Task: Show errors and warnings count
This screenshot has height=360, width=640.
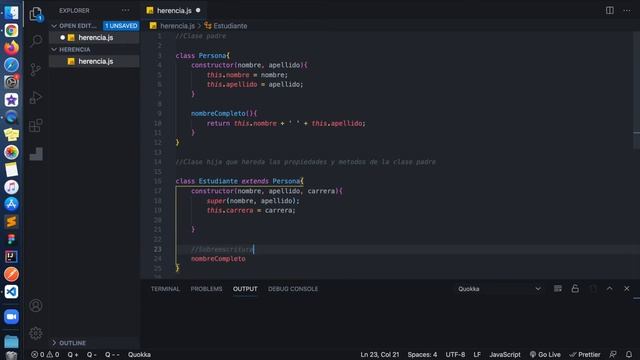Action: [x=45, y=354]
